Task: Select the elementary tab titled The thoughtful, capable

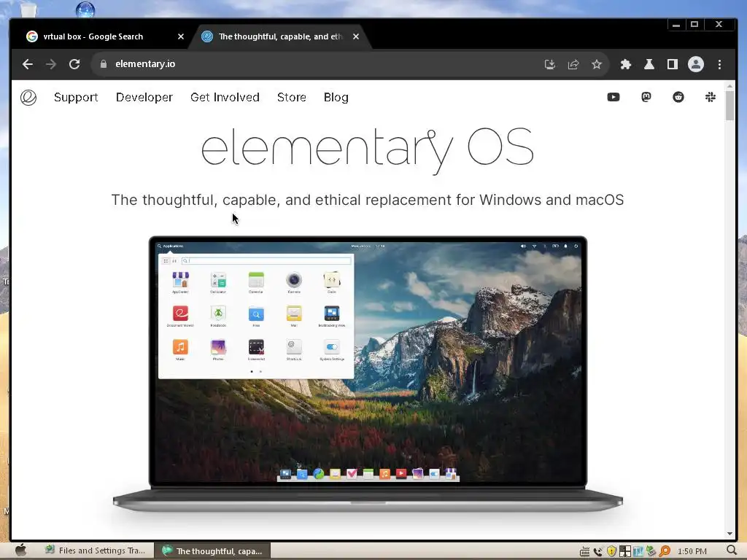Action: pos(279,36)
